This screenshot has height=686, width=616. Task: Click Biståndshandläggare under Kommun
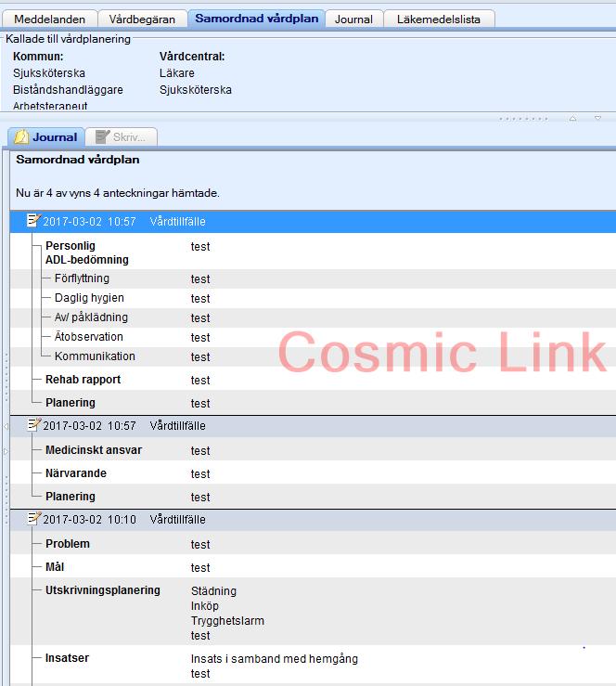point(68,90)
